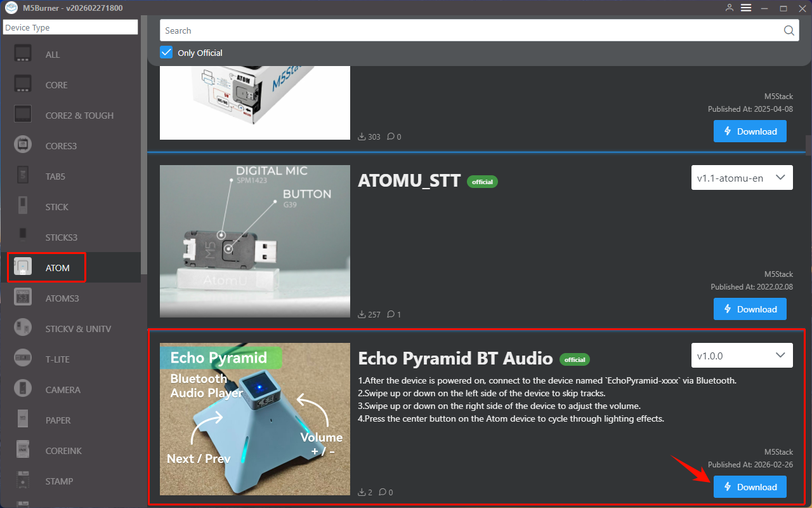Select the CORE device icon
The image size is (812, 508).
(23, 84)
